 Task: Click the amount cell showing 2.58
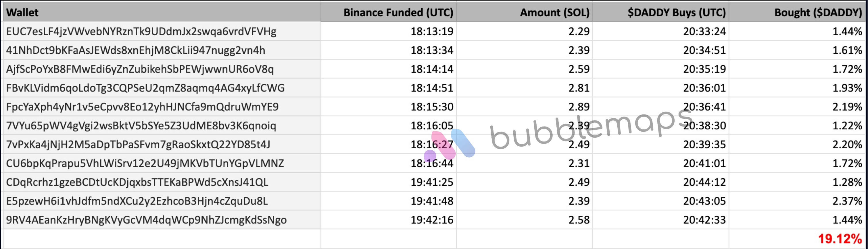(x=579, y=220)
